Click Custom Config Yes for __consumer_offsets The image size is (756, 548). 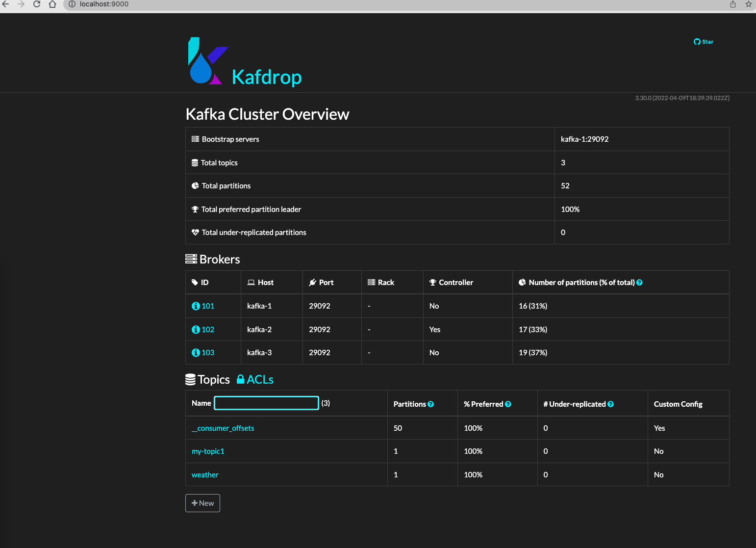[x=659, y=428]
